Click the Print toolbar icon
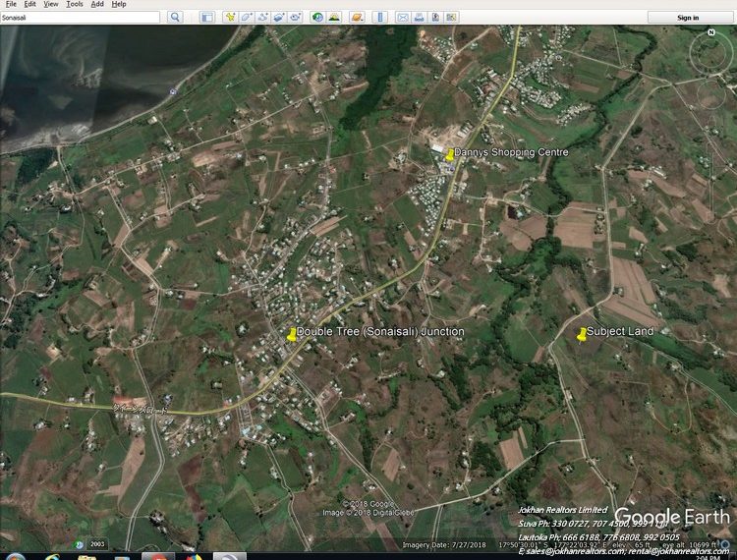Viewport: 737px width, 560px height. click(x=419, y=18)
